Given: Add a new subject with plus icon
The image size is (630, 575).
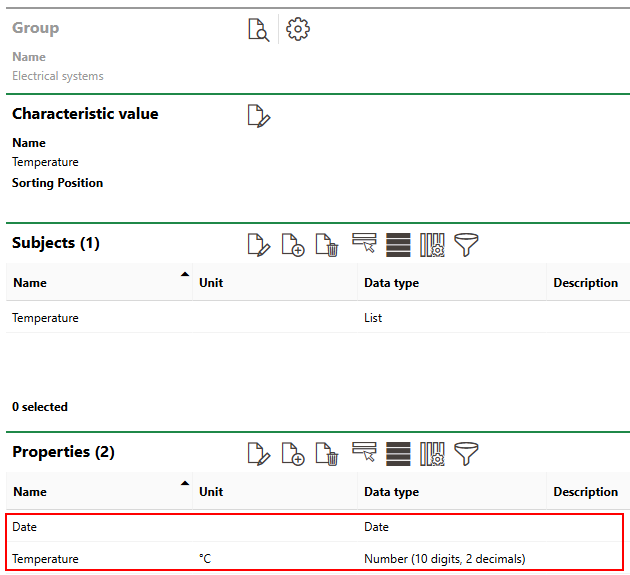Looking at the screenshot, I should [292, 245].
